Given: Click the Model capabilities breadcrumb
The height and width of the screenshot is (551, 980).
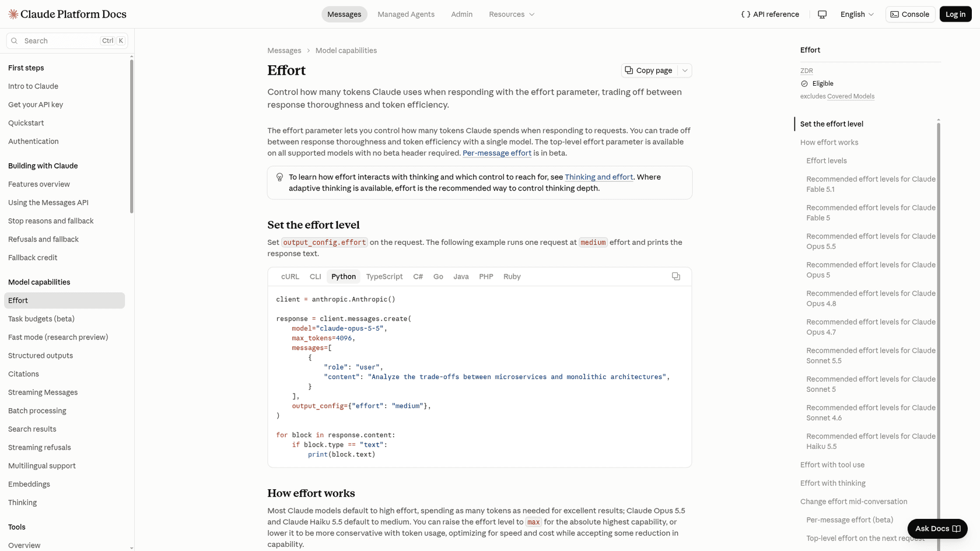Looking at the screenshot, I should click(346, 51).
